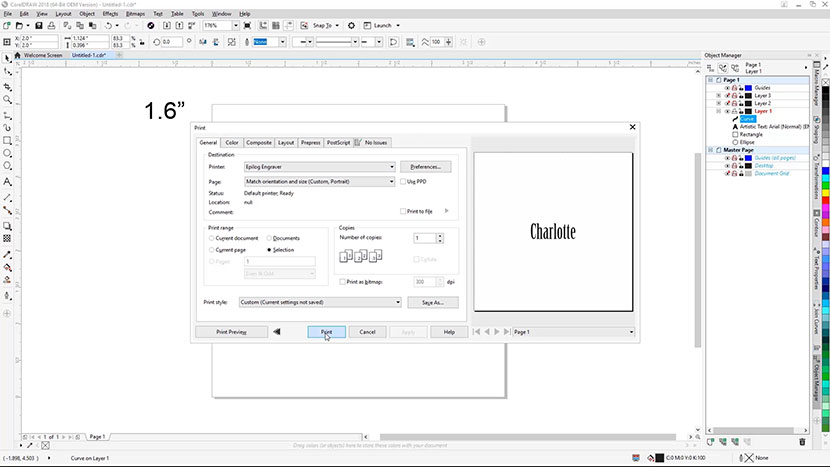Click the Preferences... button

click(x=425, y=166)
